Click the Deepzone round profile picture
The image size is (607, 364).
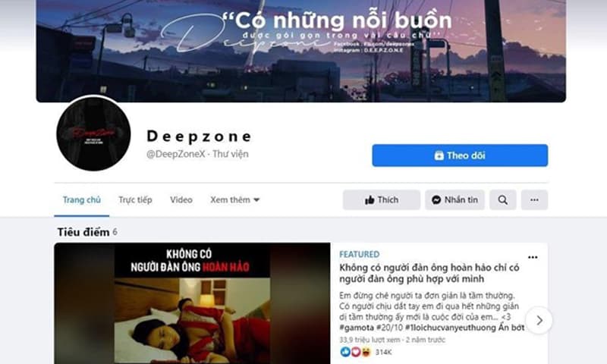tap(93, 133)
